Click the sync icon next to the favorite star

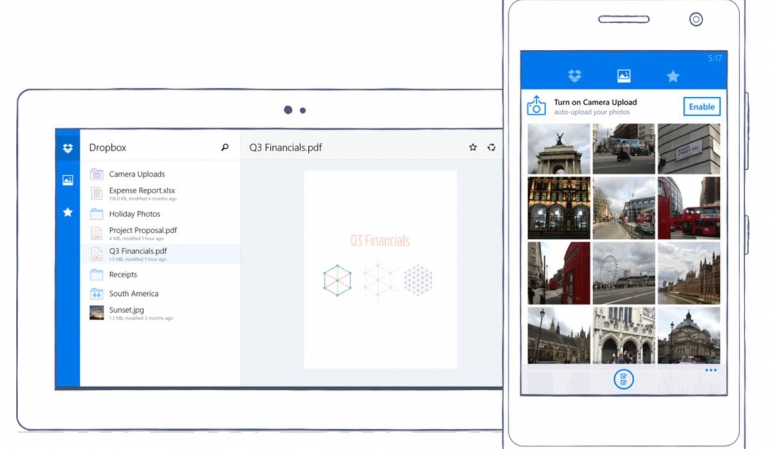click(x=491, y=148)
